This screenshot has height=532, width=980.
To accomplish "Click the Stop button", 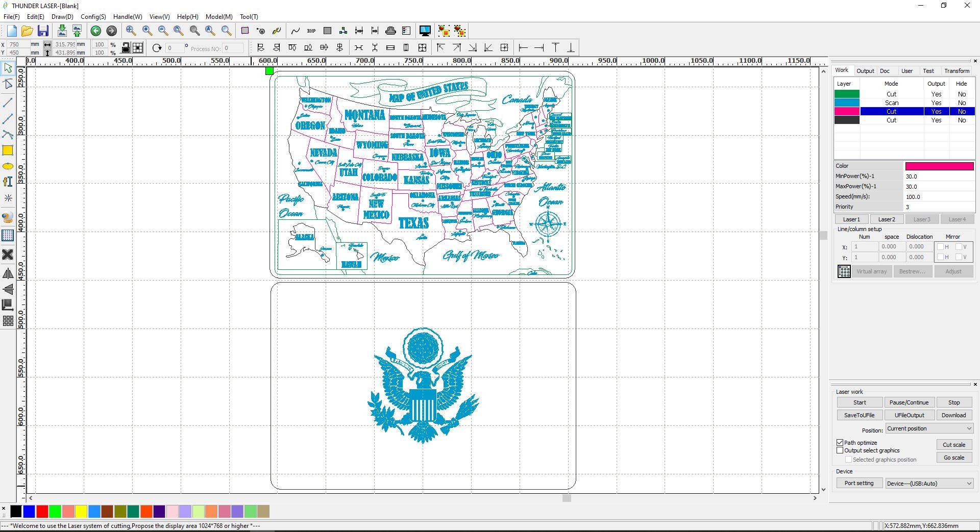I will (x=954, y=402).
